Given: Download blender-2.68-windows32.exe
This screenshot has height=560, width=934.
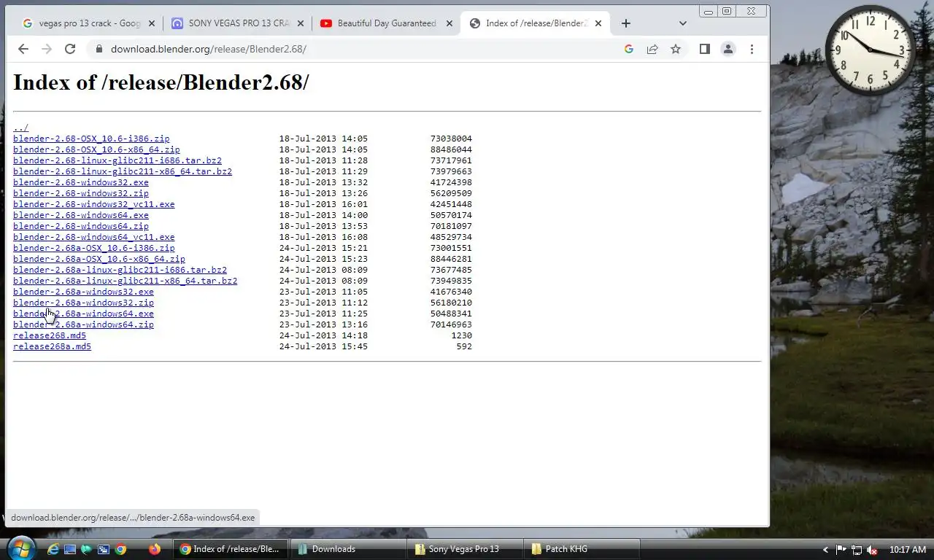Looking at the screenshot, I should [x=81, y=182].
